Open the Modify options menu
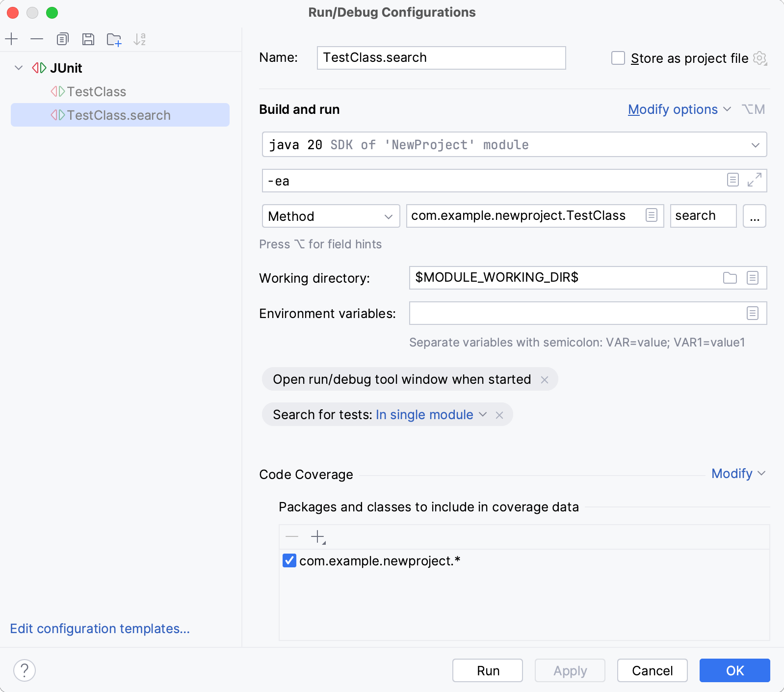This screenshot has width=784, height=692. [679, 109]
